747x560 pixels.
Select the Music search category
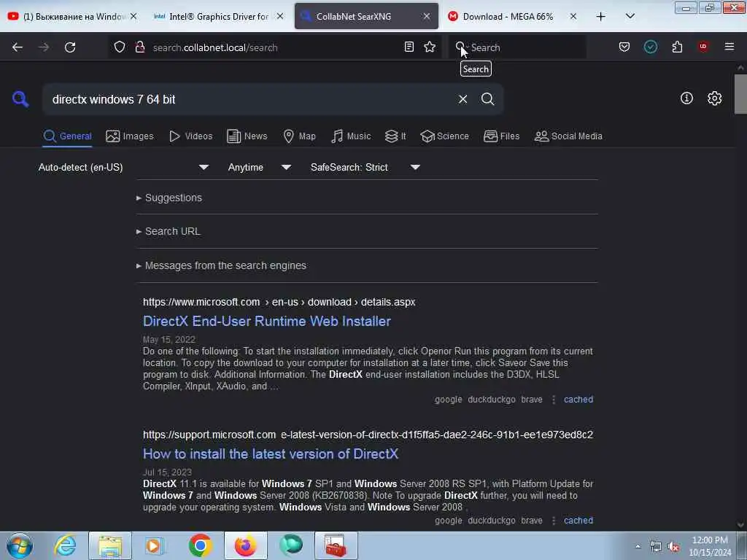(x=351, y=136)
